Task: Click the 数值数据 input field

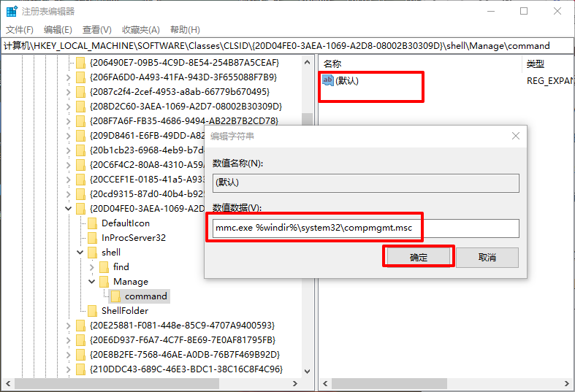Action: coord(365,228)
